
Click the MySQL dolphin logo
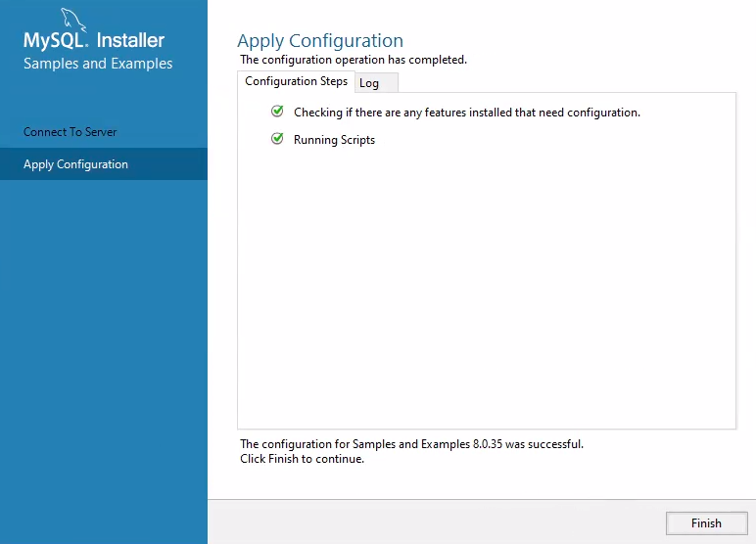coord(72,20)
